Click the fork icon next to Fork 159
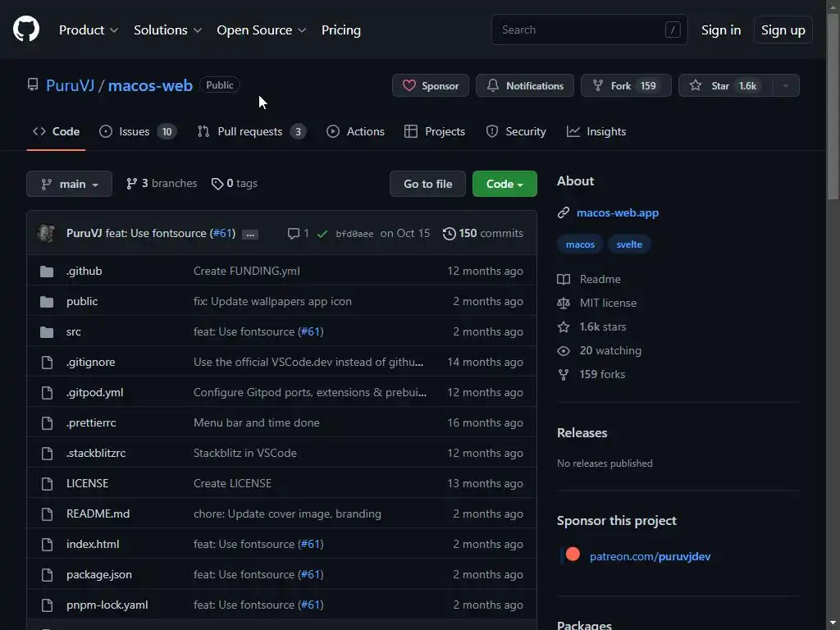Screen dimensions: 840x630 coord(598,85)
